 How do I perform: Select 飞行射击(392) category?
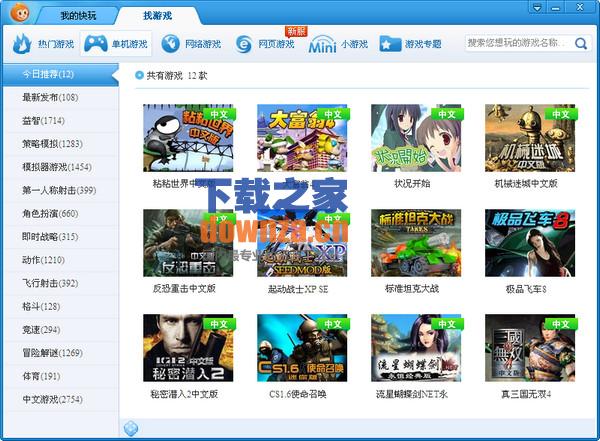pyautogui.click(x=60, y=283)
